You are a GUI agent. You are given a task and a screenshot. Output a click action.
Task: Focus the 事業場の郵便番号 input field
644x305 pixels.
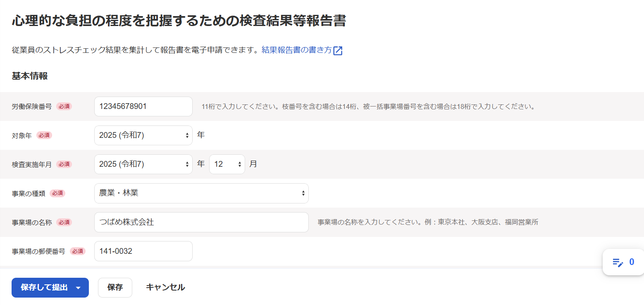[x=143, y=251]
